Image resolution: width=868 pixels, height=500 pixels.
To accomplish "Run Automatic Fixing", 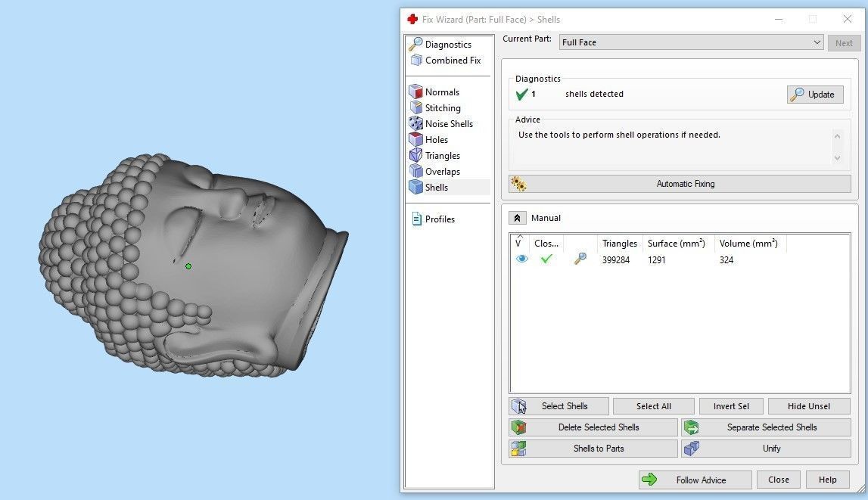I will [680, 184].
